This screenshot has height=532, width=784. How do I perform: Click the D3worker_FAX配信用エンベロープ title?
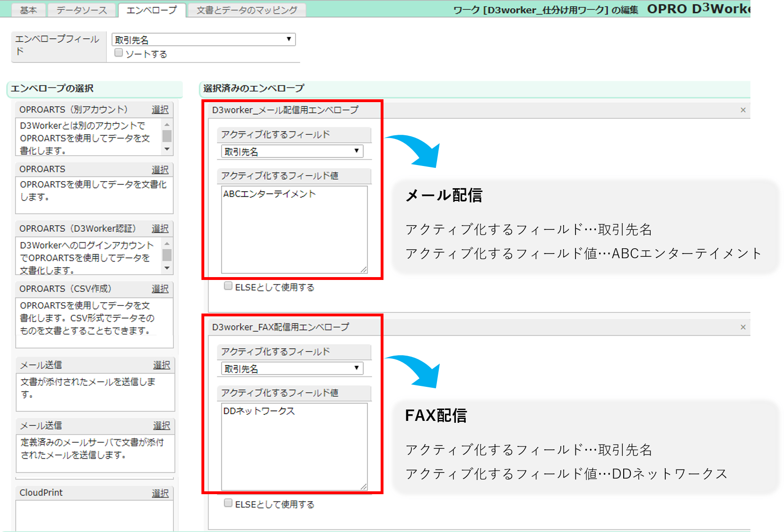coord(280,327)
